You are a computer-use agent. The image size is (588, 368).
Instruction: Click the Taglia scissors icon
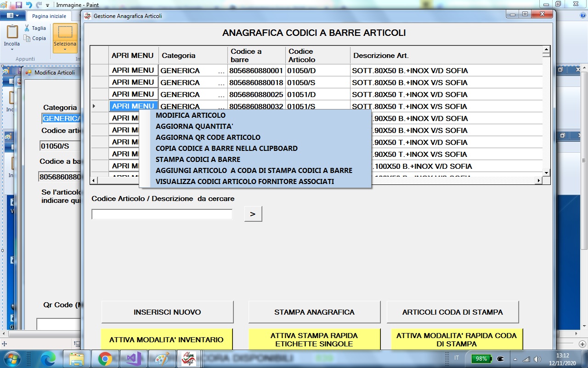pos(27,28)
